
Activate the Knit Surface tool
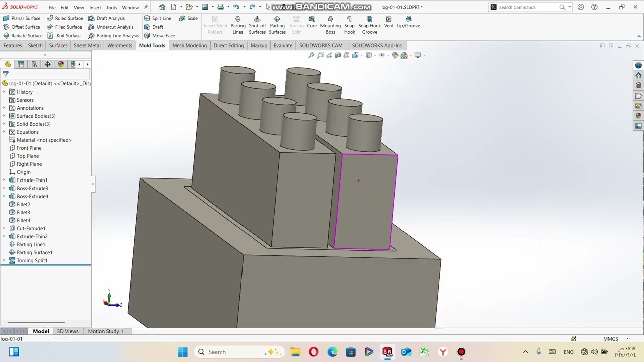click(x=64, y=36)
